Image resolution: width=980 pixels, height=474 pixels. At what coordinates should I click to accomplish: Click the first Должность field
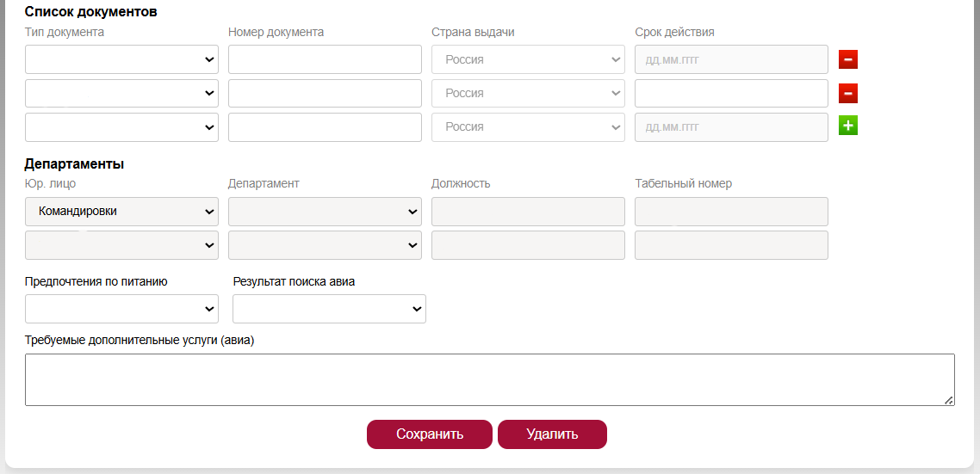528,212
